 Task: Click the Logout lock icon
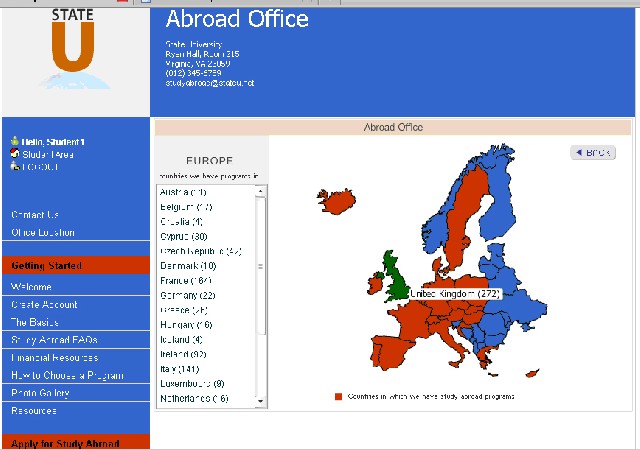pyautogui.click(x=14, y=166)
